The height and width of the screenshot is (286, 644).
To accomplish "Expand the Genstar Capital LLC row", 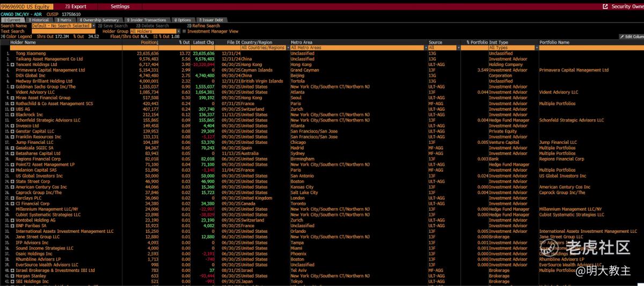I will pos(12,131).
